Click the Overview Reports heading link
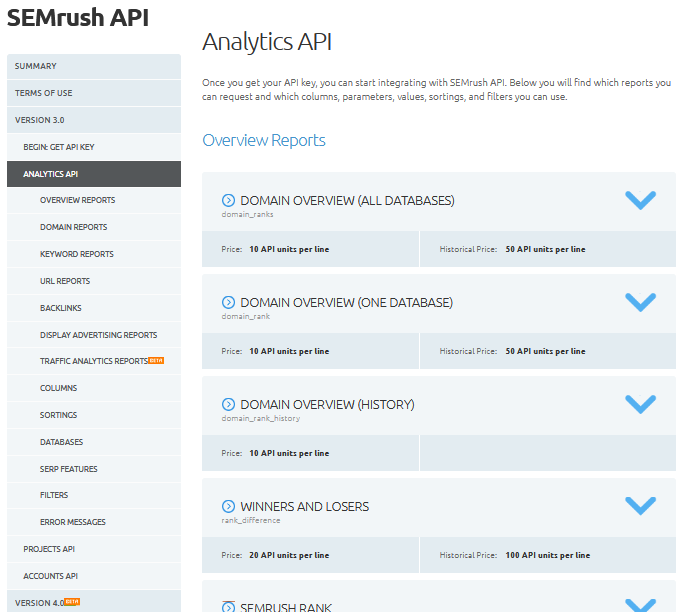The height and width of the screenshot is (612, 690). tap(264, 140)
